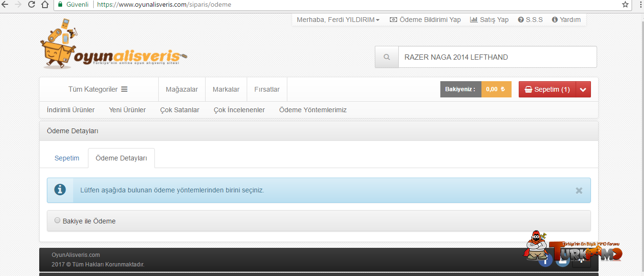Bookmark this page with the star icon
The image size is (644, 276).
click(625, 4)
